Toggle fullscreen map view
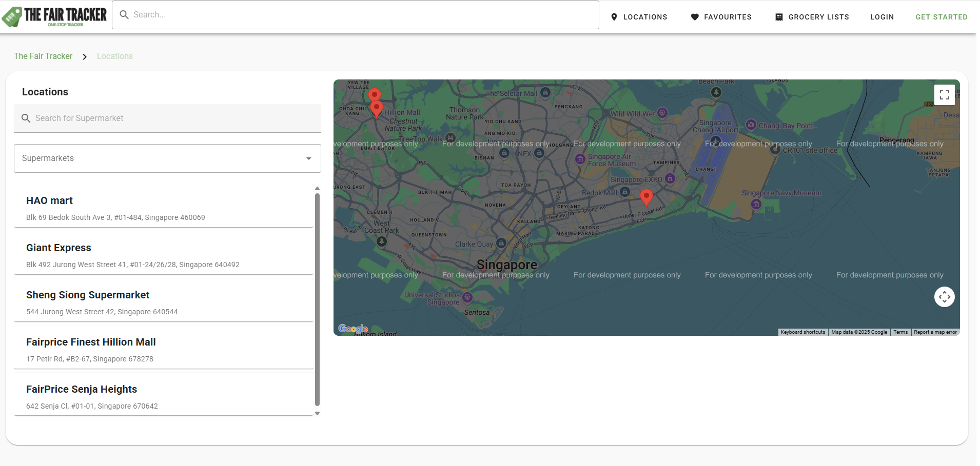Image resolution: width=980 pixels, height=466 pixels. (945, 95)
